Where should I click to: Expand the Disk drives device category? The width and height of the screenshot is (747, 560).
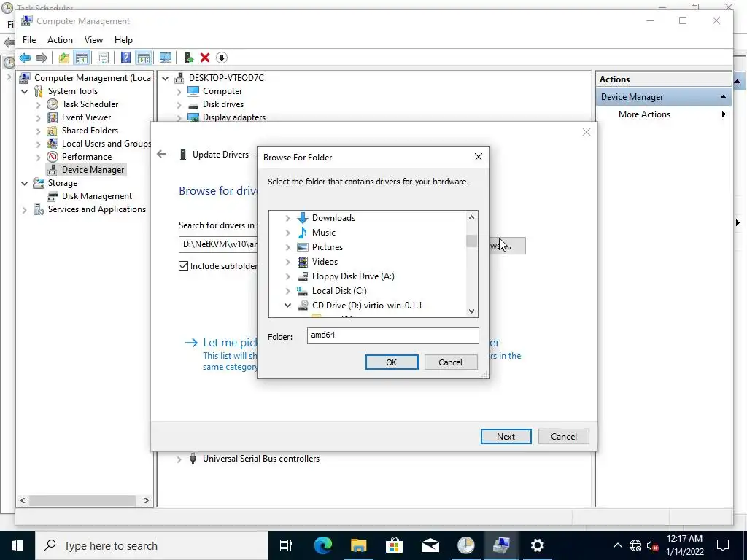[179, 105]
